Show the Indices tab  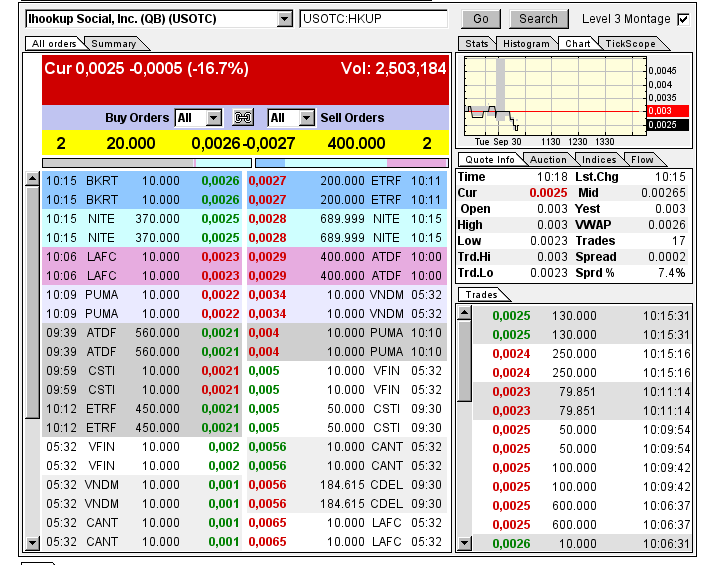599,160
